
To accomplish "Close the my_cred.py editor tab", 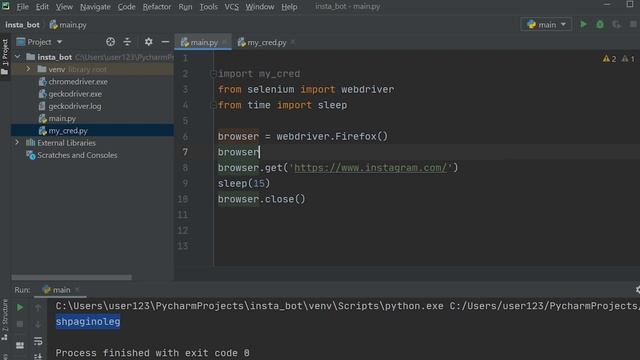I will [293, 42].
